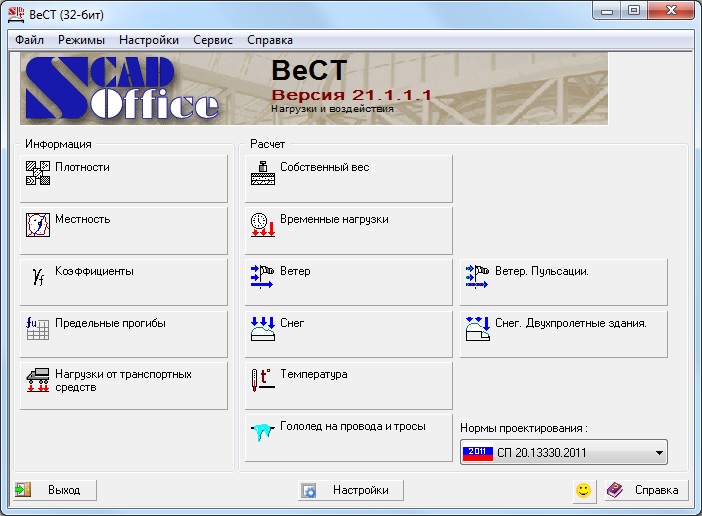
Task: Click the Гололед icicle icon
Action: pyautogui.click(x=263, y=431)
